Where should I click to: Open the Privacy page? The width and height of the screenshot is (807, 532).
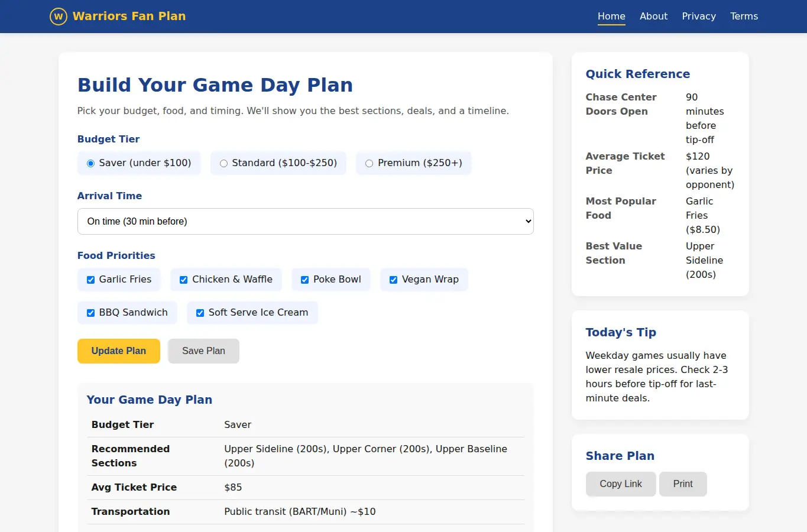pos(699,17)
